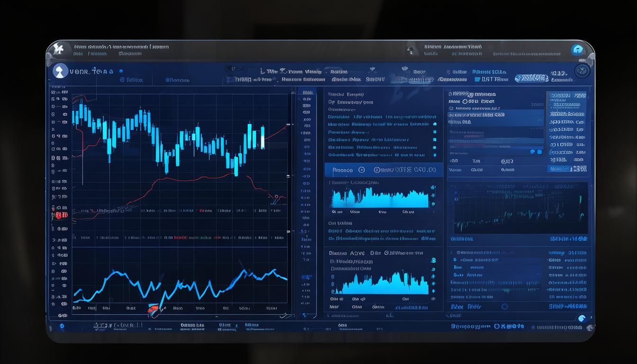
Task: Select the first blue tab under the VONR logo
Action: [x=131, y=80]
